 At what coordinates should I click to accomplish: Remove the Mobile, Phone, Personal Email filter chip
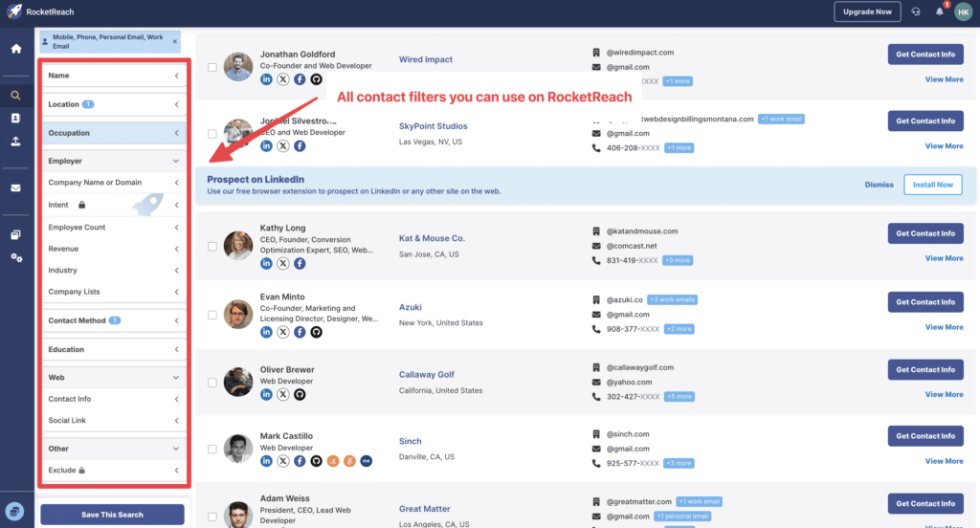[x=175, y=42]
